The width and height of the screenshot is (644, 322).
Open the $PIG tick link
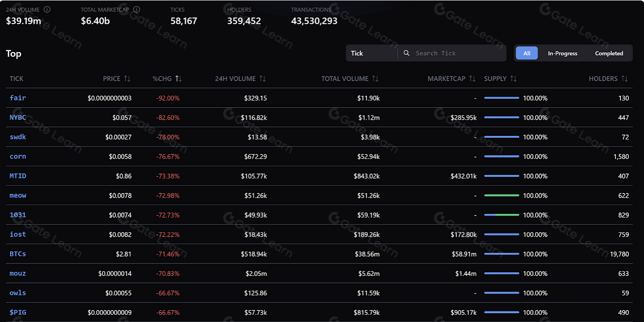18,312
